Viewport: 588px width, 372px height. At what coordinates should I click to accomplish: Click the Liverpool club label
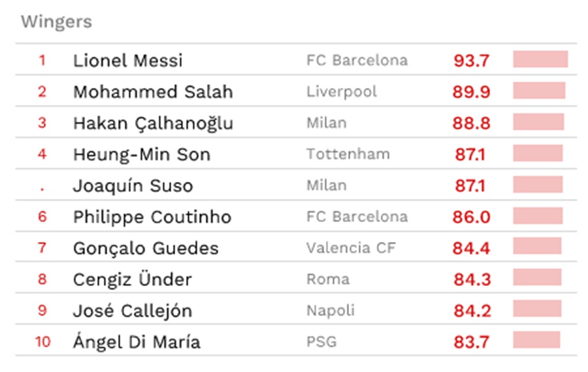click(342, 92)
